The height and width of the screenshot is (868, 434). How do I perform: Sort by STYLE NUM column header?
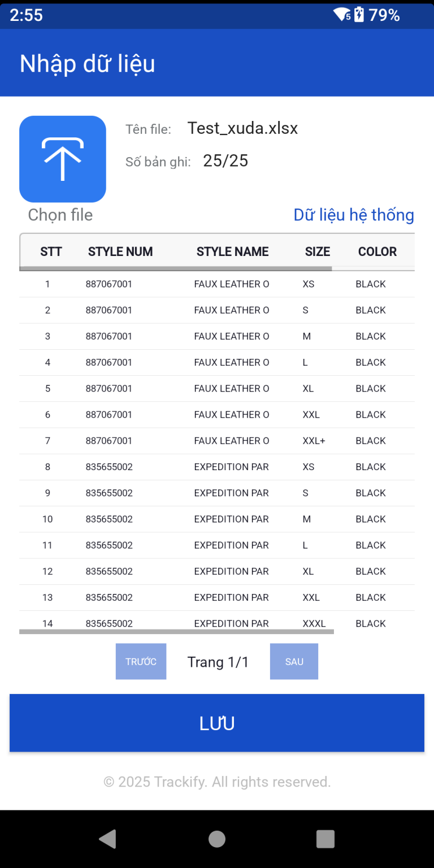(120, 251)
